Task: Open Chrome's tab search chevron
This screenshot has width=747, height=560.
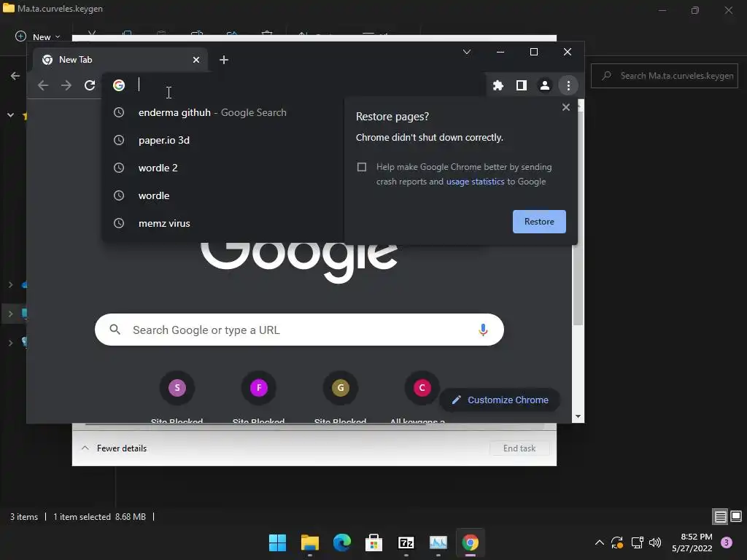Action: (x=467, y=52)
